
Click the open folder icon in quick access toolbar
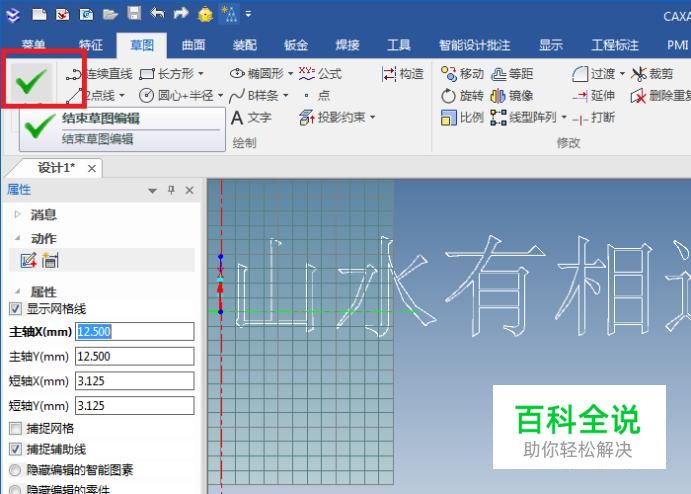(x=110, y=15)
